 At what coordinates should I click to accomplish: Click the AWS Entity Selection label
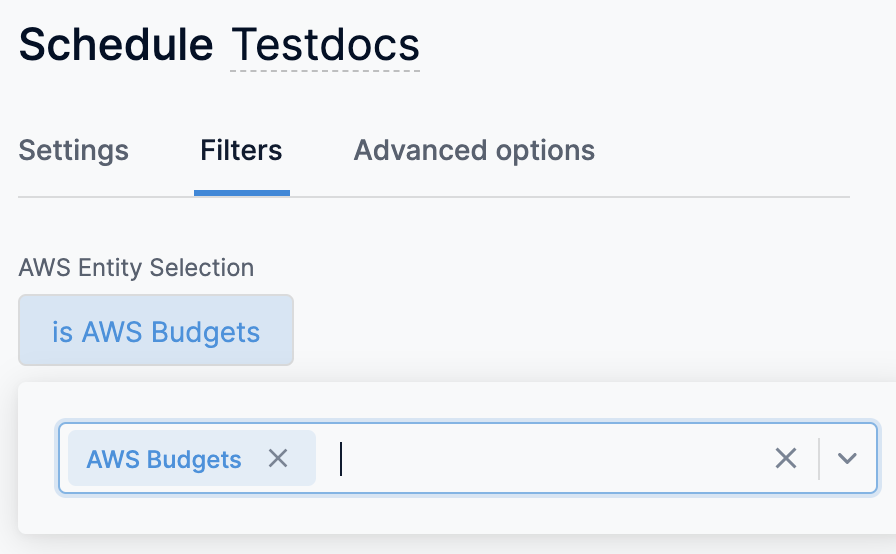coord(136,268)
